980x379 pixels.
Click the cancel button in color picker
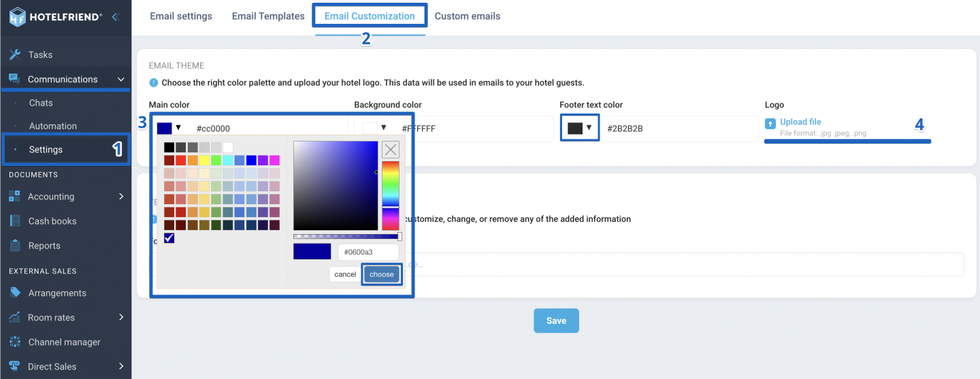[345, 274]
